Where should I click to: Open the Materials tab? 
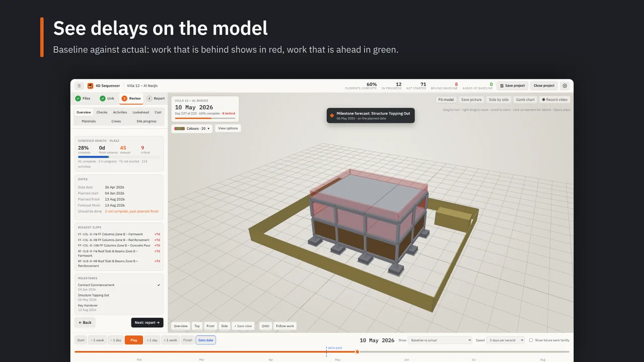click(x=89, y=121)
